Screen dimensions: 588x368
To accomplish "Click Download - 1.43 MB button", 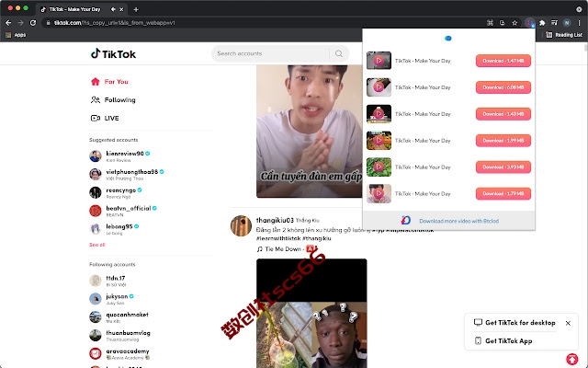I will pyautogui.click(x=503, y=114).
